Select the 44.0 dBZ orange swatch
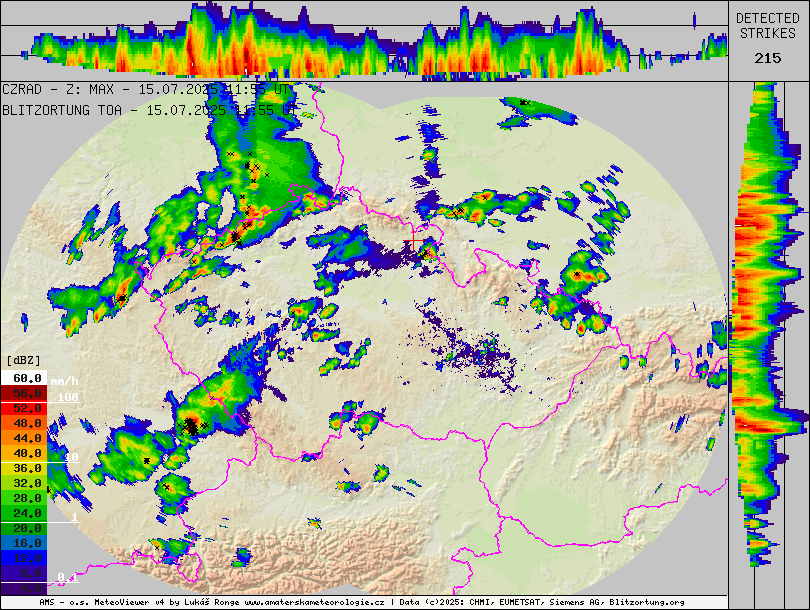This screenshot has width=810, height=610. [24, 438]
